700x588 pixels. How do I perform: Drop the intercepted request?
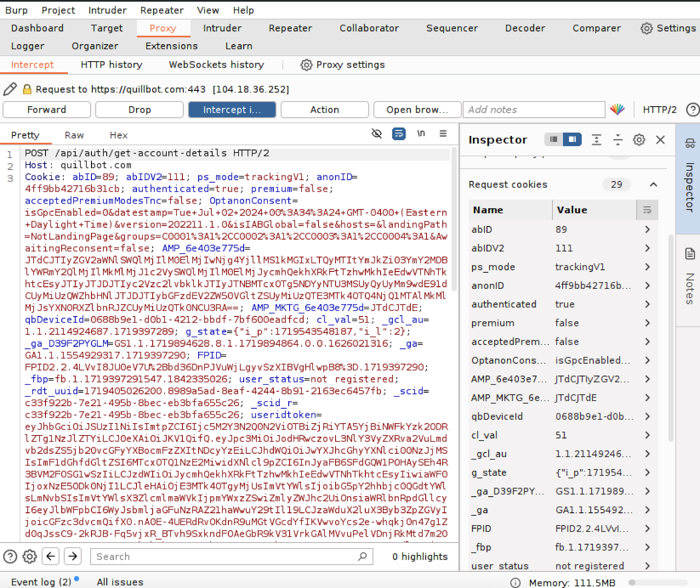[140, 110]
